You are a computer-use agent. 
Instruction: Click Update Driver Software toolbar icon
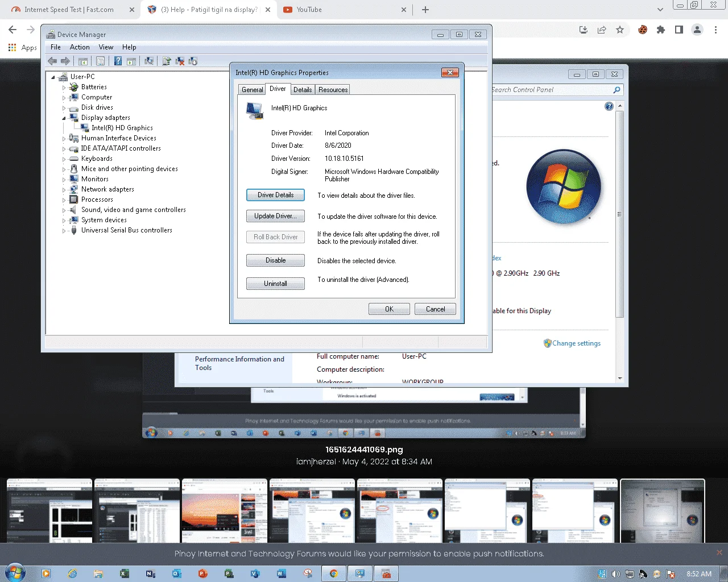[x=167, y=61]
